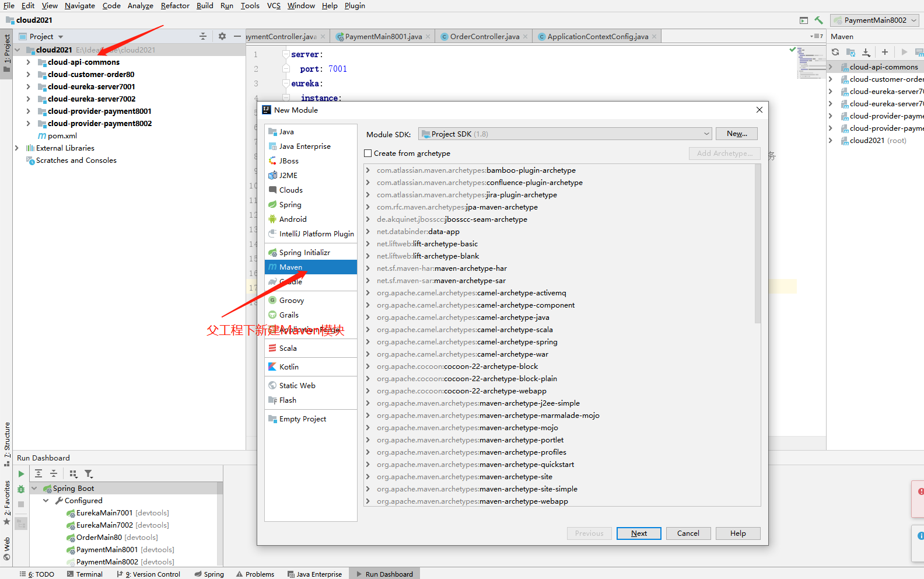Collapse Configured node in Run Dashboard
This screenshot has height=579, width=924.
46,501
